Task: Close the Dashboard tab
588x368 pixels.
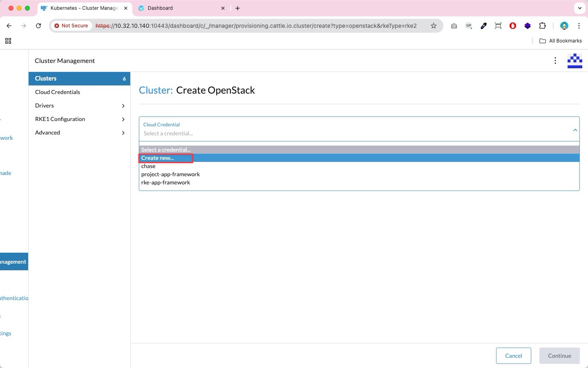Action: [x=223, y=8]
